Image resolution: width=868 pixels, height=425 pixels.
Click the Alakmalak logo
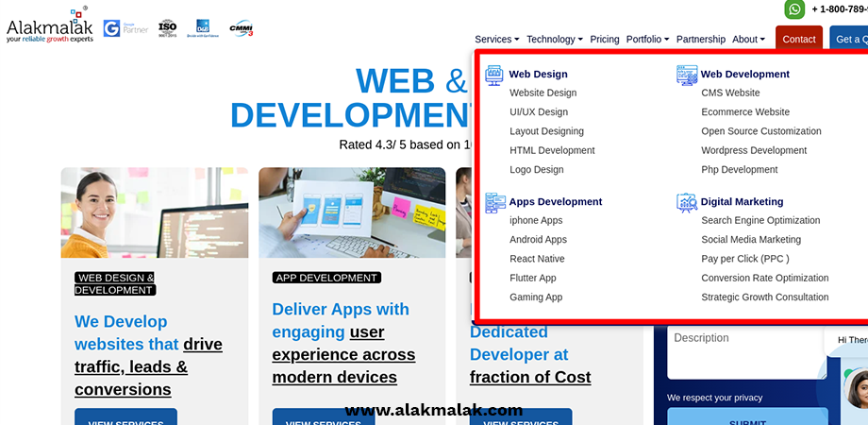click(x=50, y=25)
